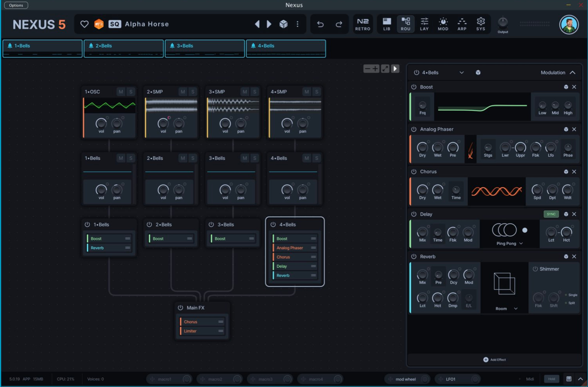
Task: Switch to the MOD modulation tab
Action: pos(443,24)
